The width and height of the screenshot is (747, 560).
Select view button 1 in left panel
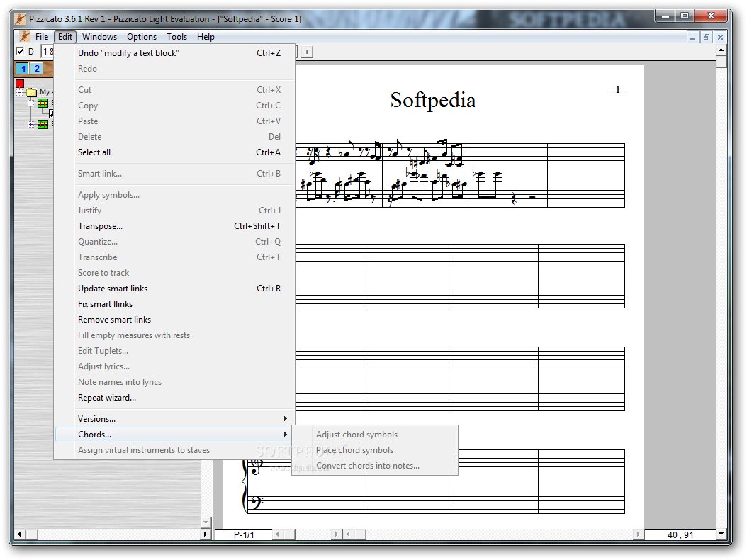pos(23,69)
